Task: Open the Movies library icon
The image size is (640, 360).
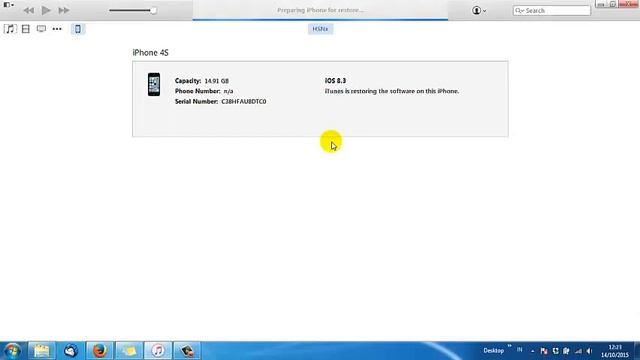Action: point(26,29)
